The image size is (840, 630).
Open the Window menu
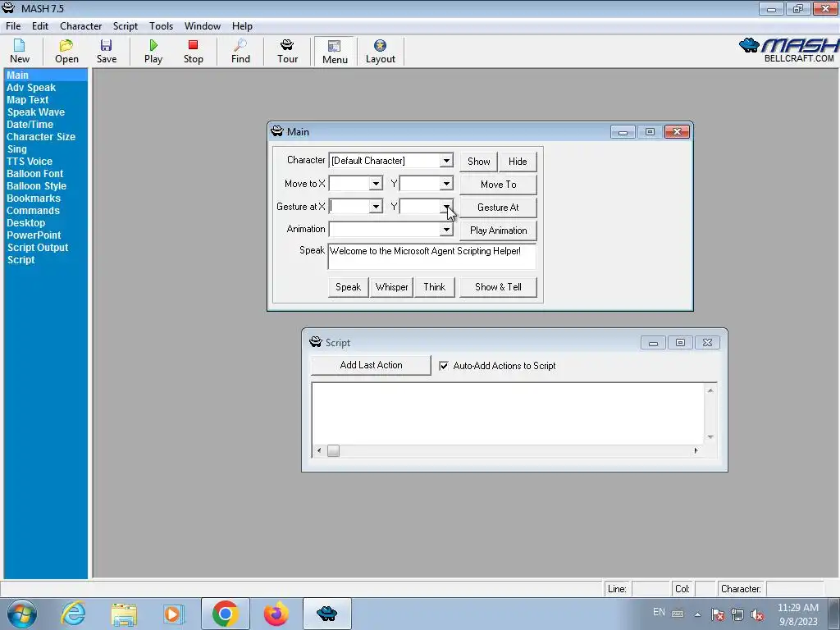click(203, 25)
